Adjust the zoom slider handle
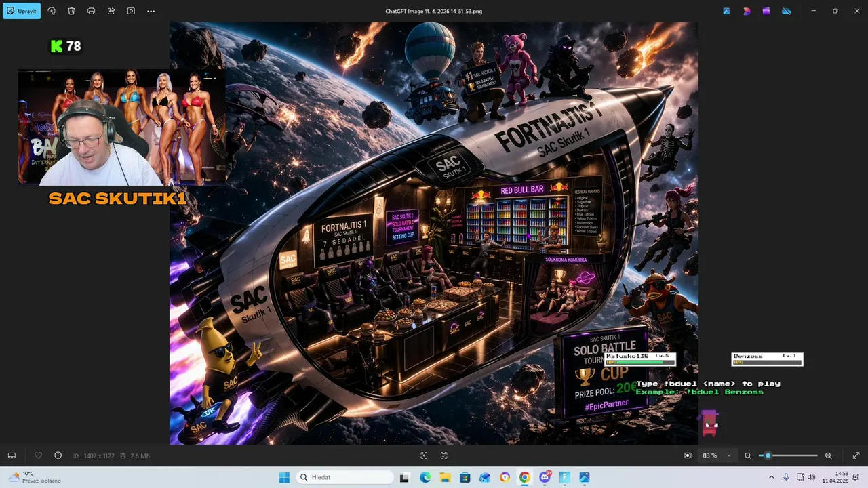The height and width of the screenshot is (488, 868). pyautogui.click(x=768, y=455)
